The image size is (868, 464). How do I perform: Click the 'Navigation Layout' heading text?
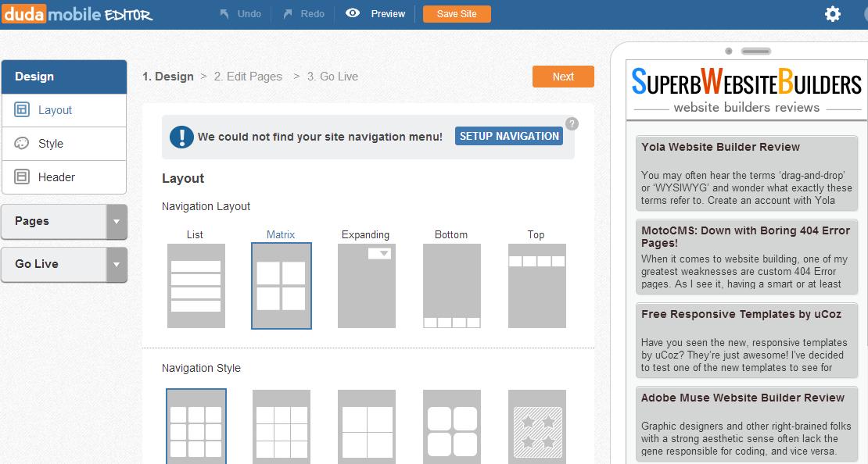coord(206,206)
